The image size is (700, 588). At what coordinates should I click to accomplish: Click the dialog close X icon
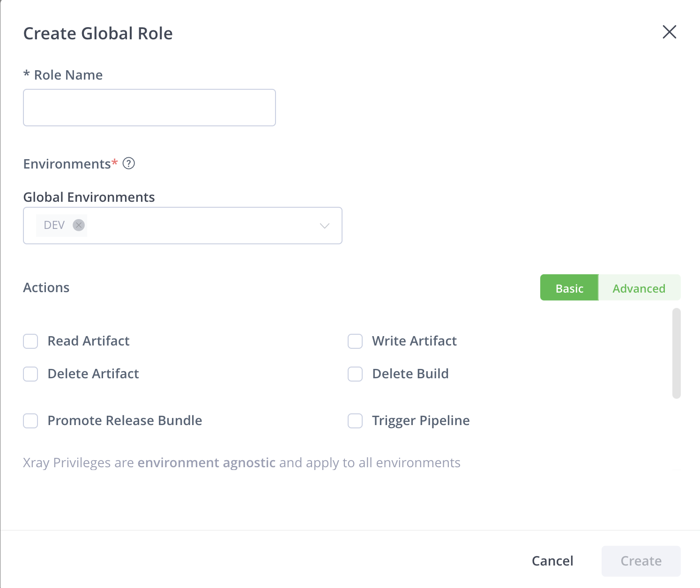pyautogui.click(x=669, y=32)
